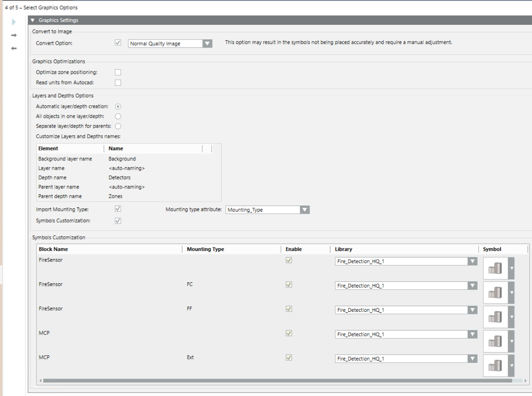Select the Parent layer name <auto-naming> value
The image size is (532, 396).
click(x=127, y=187)
